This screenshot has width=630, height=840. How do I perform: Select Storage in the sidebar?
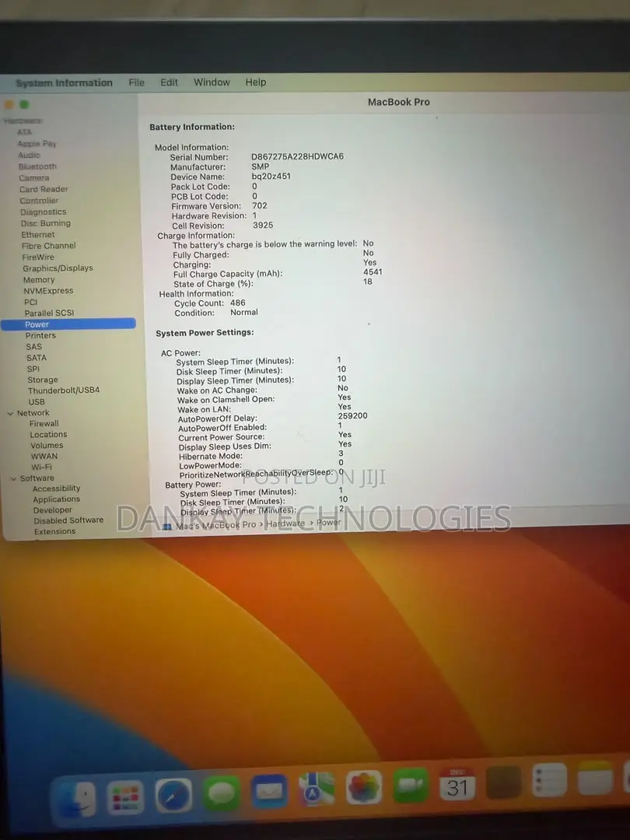tap(42, 380)
